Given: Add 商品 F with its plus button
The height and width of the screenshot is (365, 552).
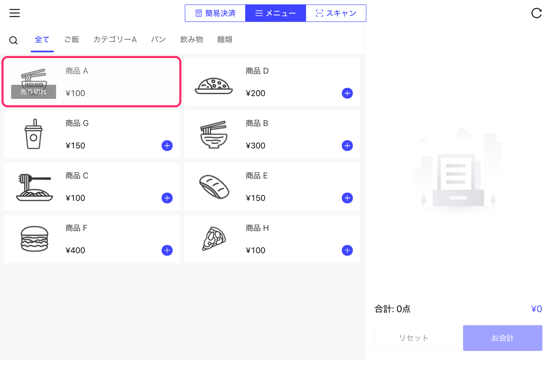Looking at the screenshot, I should click(167, 250).
